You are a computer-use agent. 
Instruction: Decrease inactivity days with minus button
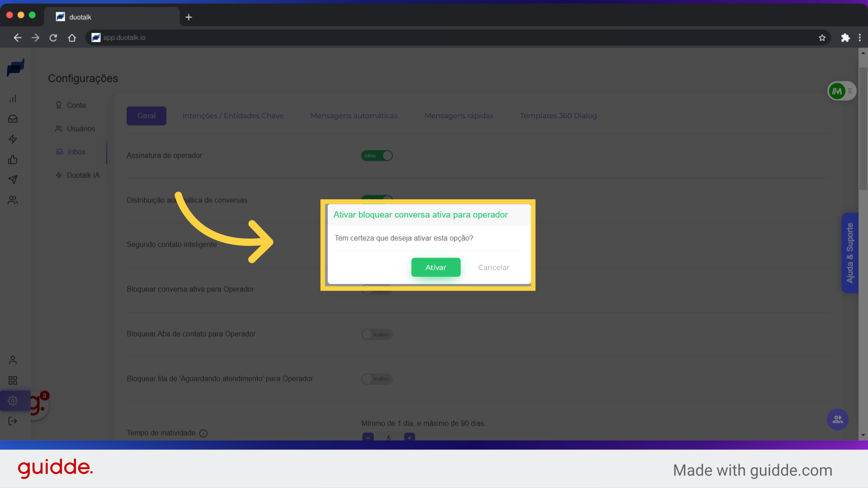(368, 437)
